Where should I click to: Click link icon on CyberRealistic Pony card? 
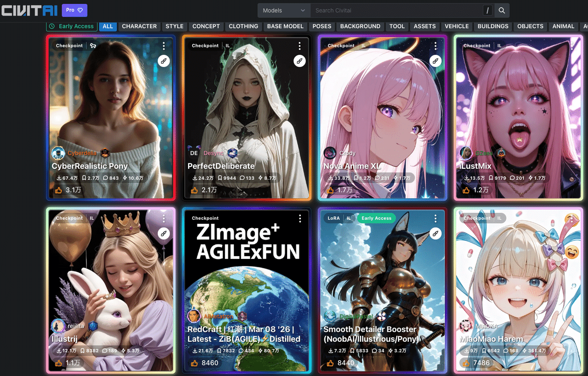(x=164, y=61)
